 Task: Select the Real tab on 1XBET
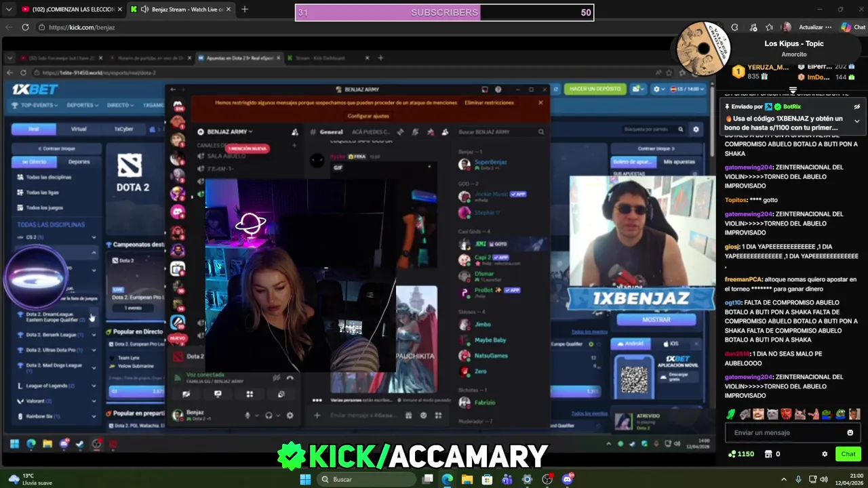pyautogui.click(x=34, y=129)
